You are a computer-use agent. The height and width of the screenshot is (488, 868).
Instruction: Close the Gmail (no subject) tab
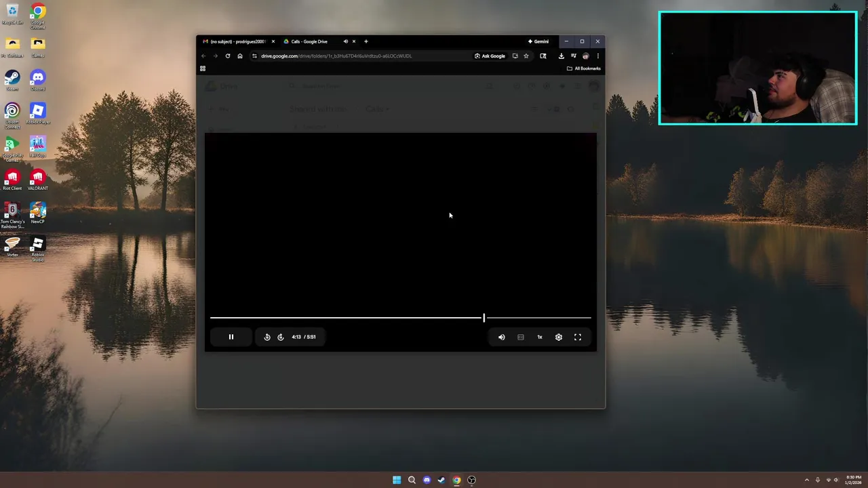273,41
